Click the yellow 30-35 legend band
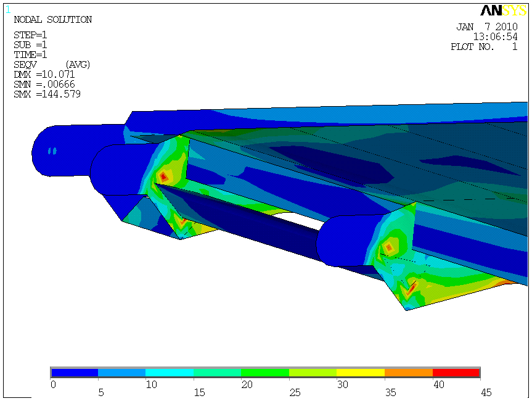This screenshot has width=532, height=401. [361, 373]
